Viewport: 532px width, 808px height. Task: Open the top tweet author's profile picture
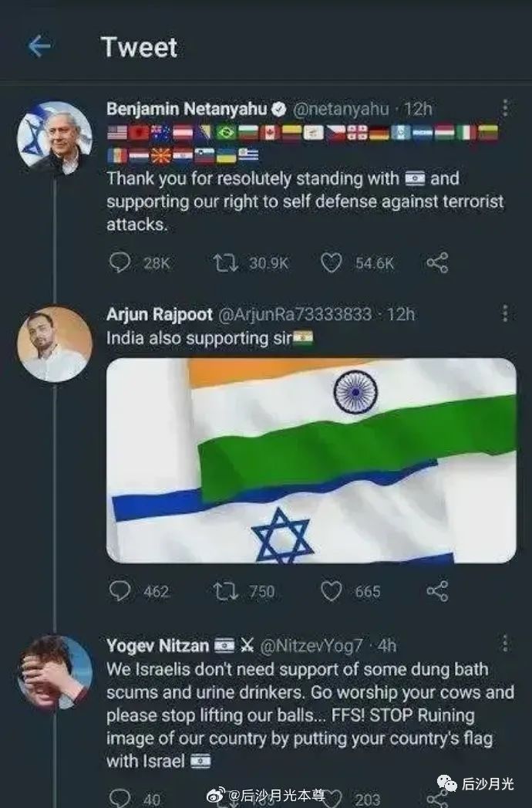tap(55, 138)
